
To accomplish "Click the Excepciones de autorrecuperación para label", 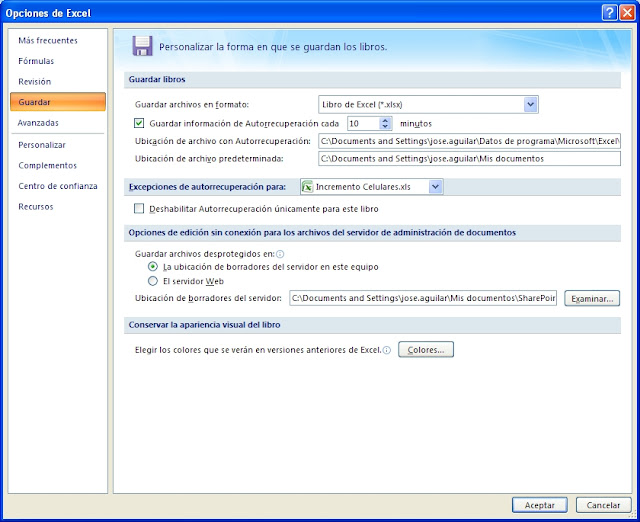I will pyautogui.click(x=207, y=187).
